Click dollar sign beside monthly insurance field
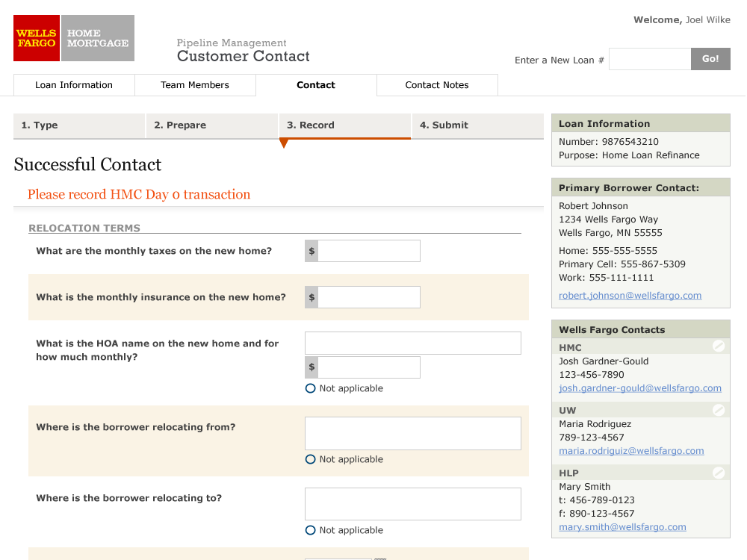The image size is (747, 560). tap(311, 297)
